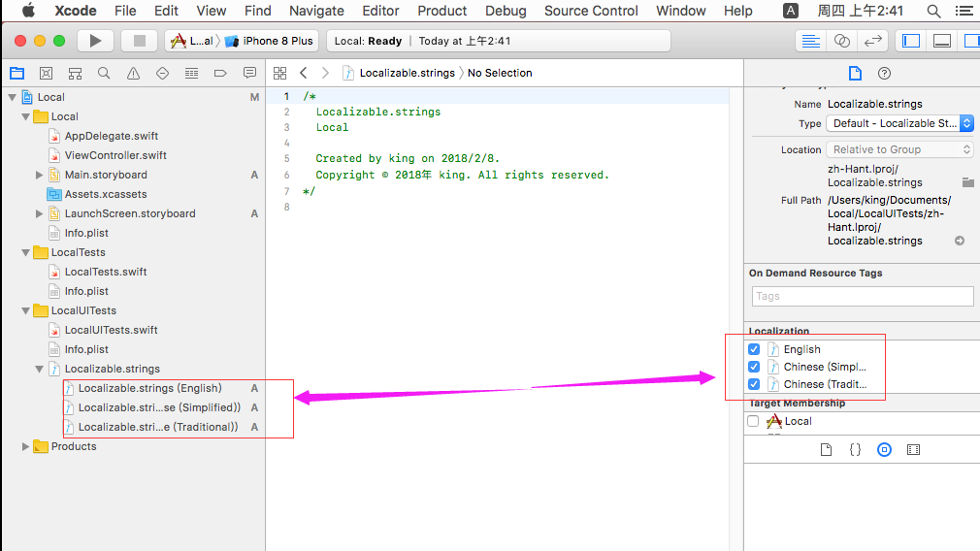Select iPhone 8 Plus run destination

270,41
